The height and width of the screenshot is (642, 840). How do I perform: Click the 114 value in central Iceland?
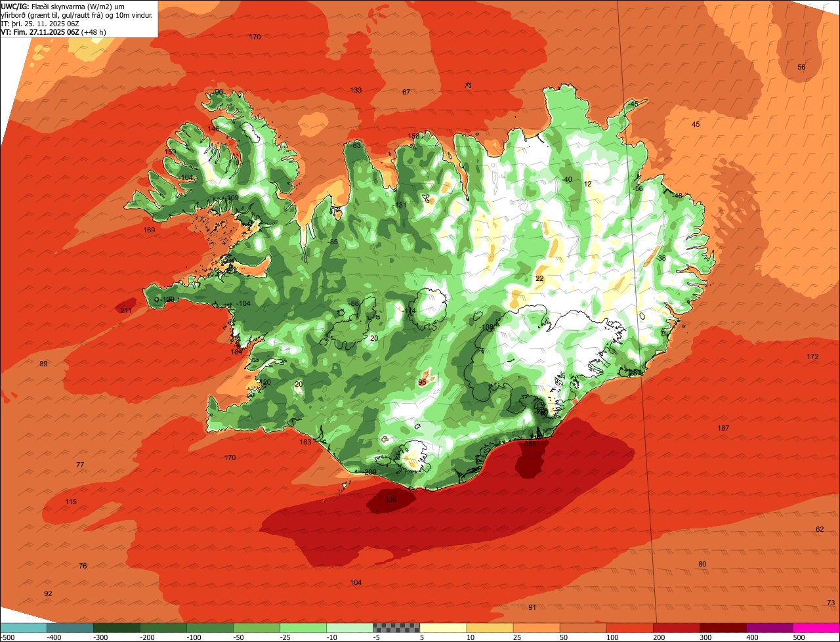(x=410, y=310)
